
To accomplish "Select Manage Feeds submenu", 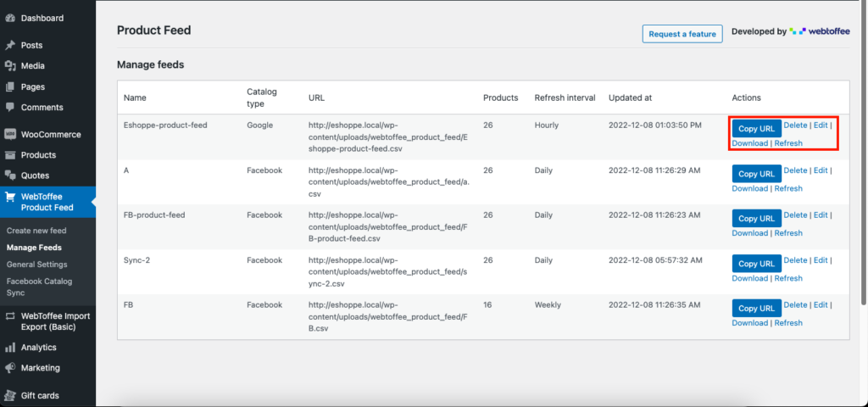I will tap(34, 248).
